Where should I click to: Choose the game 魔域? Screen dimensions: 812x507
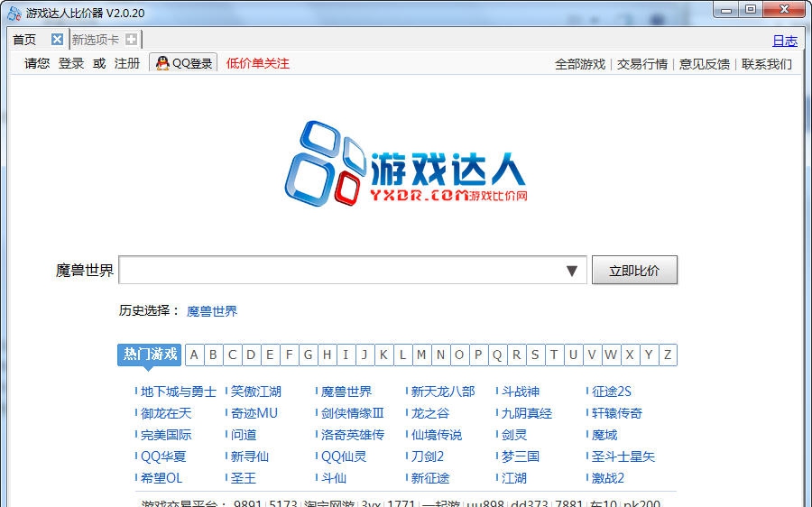(x=604, y=435)
